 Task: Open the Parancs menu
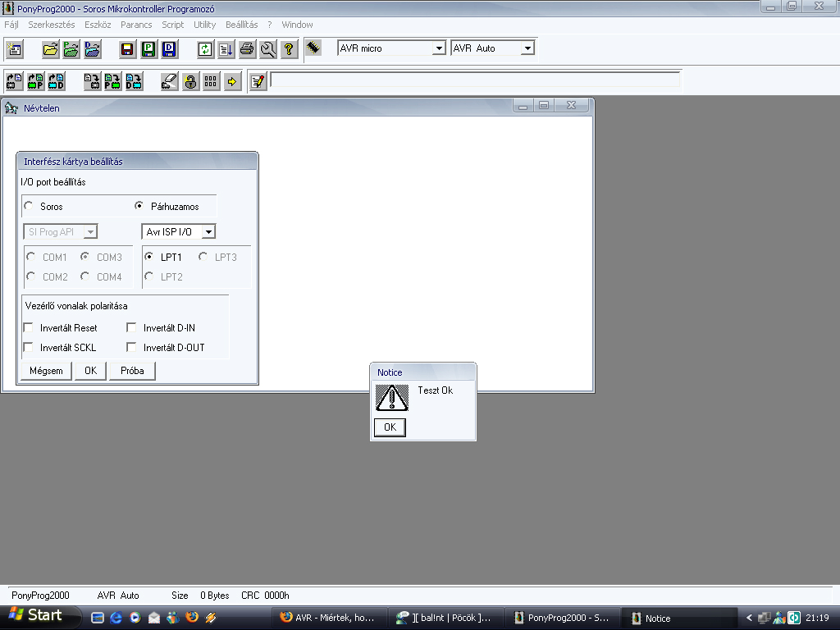[136, 25]
